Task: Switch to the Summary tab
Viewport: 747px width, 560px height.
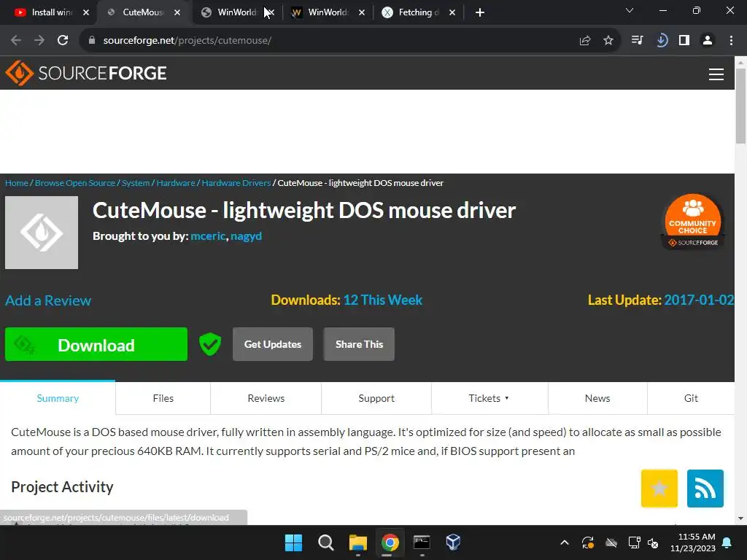Action: (58, 398)
